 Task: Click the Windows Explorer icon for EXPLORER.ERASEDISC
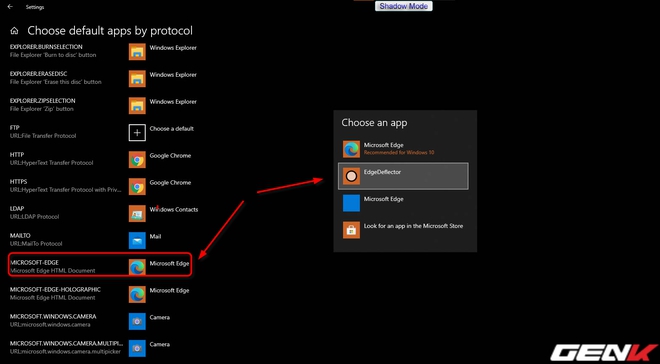(x=137, y=79)
